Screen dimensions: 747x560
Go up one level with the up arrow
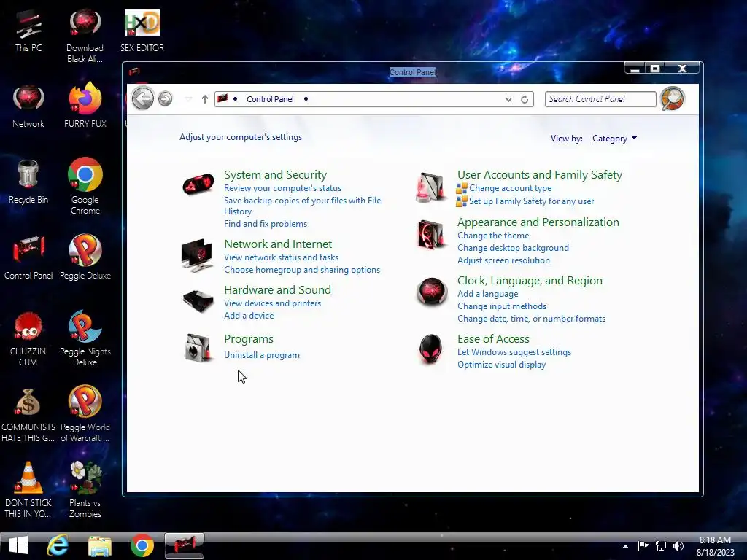coord(205,99)
